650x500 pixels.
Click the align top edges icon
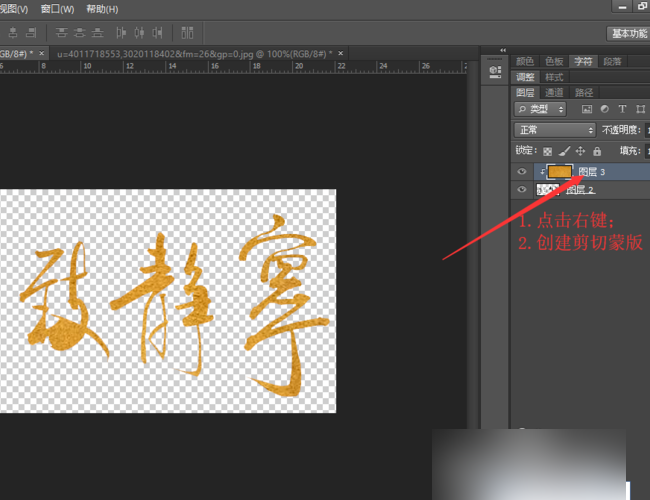61,33
